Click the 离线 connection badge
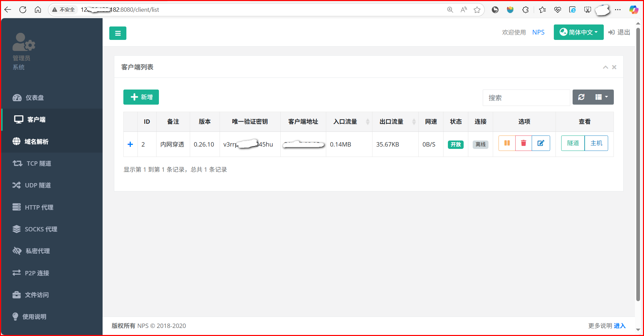Viewport: 644px width, 336px height. [x=480, y=145]
